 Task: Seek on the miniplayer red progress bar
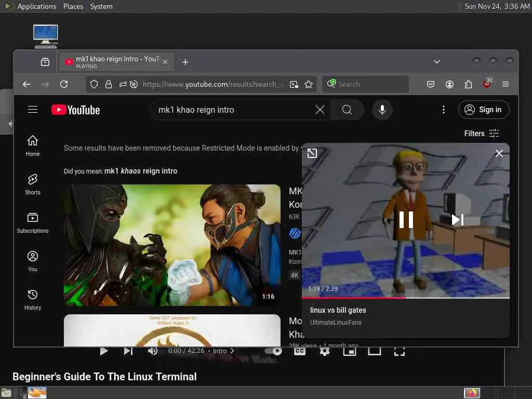(405, 298)
